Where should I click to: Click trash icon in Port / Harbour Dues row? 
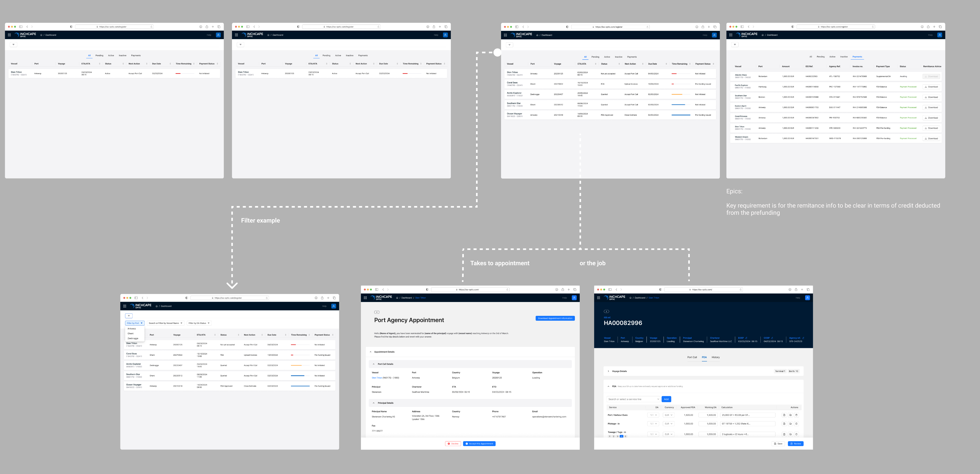(796, 415)
